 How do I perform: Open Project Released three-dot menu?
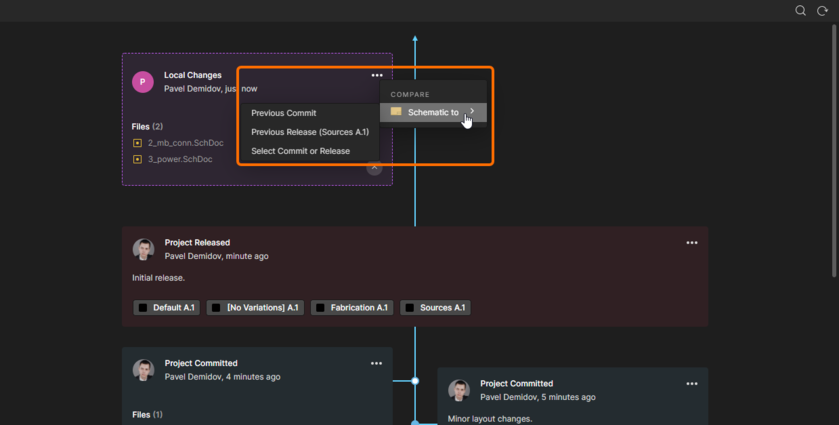(691, 243)
